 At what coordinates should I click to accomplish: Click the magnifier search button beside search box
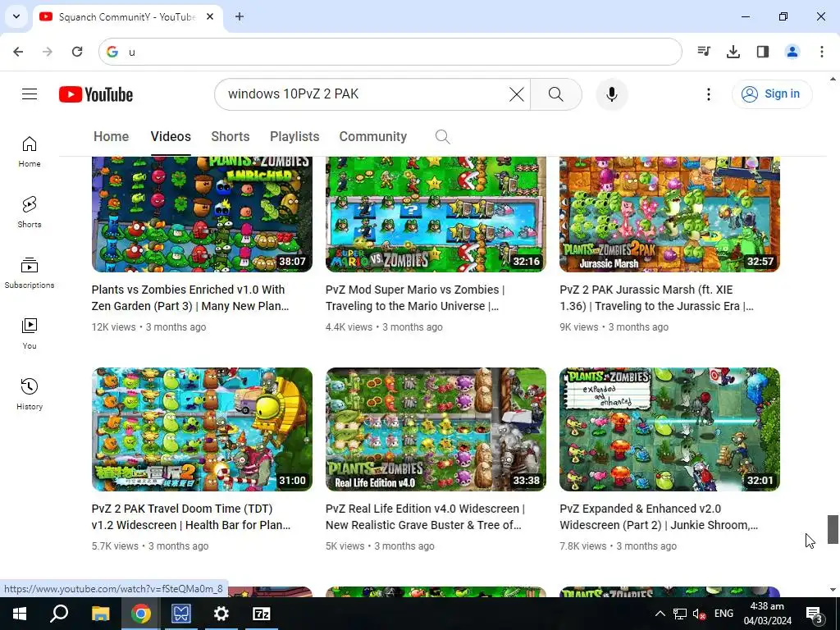click(555, 94)
